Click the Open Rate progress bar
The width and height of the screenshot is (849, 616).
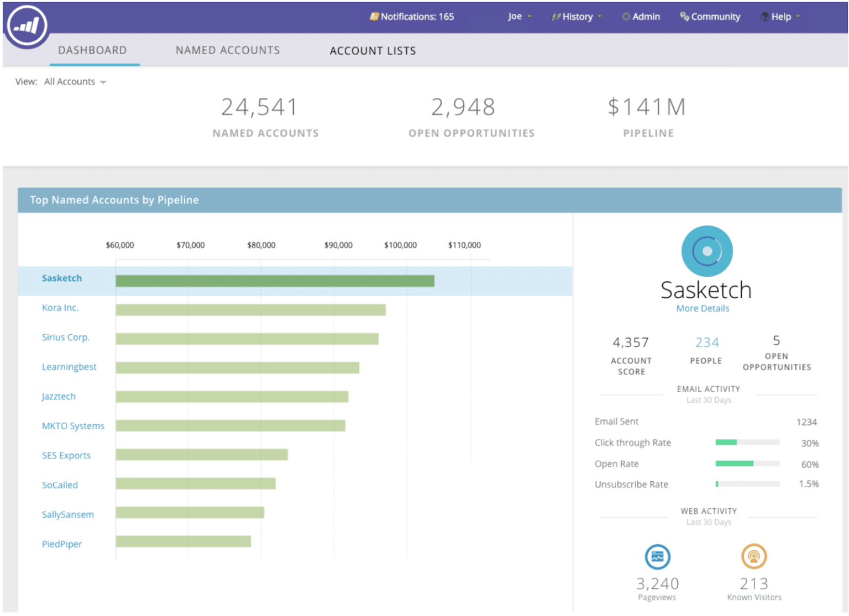click(747, 464)
